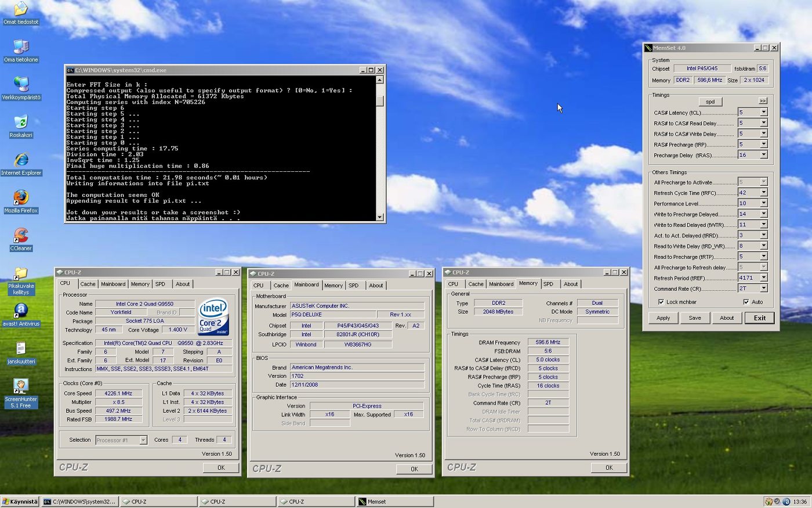Screen dimensions: 812x508
Task: Open the Command Rate (CR) dropdown in MemSet
Action: [x=763, y=289]
